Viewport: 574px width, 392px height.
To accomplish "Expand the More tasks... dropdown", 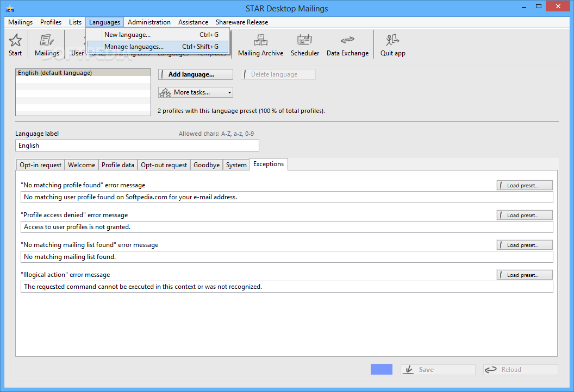I will click(196, 92).
